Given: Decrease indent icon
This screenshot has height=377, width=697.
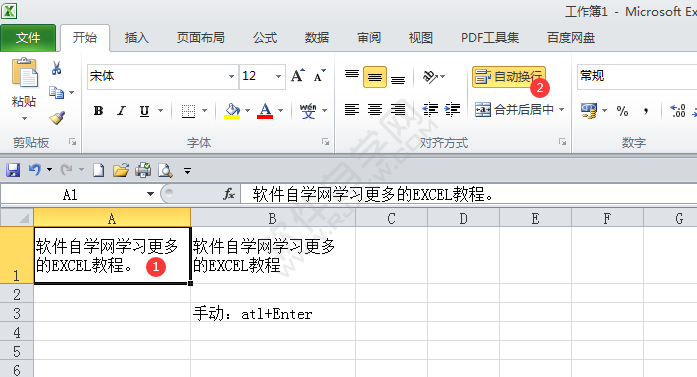Looking at the screenshot, I should (x=430, y=109).
